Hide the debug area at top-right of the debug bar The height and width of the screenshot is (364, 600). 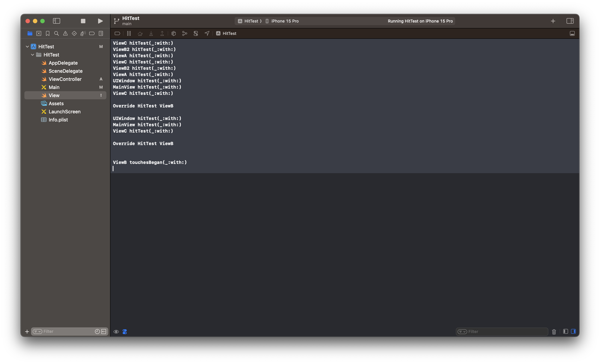pyautogui.click(x=572, y=33)
